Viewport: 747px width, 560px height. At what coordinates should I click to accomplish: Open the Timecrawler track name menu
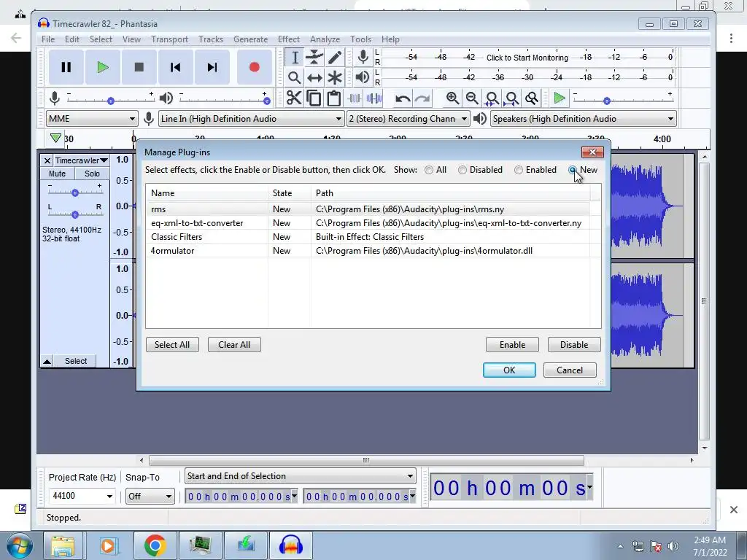81,160
